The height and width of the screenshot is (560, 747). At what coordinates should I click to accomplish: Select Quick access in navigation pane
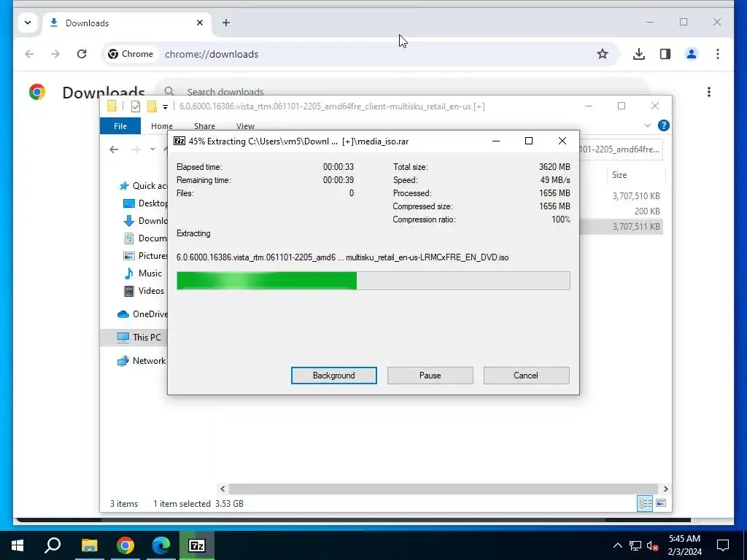tap(144, 186)
